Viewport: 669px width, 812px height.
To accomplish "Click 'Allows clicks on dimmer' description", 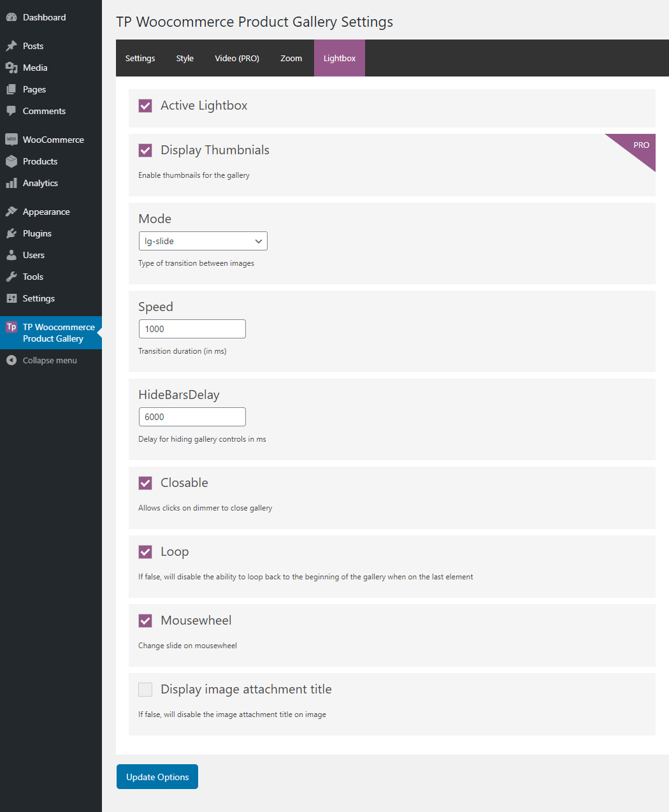I will [205, 508].
